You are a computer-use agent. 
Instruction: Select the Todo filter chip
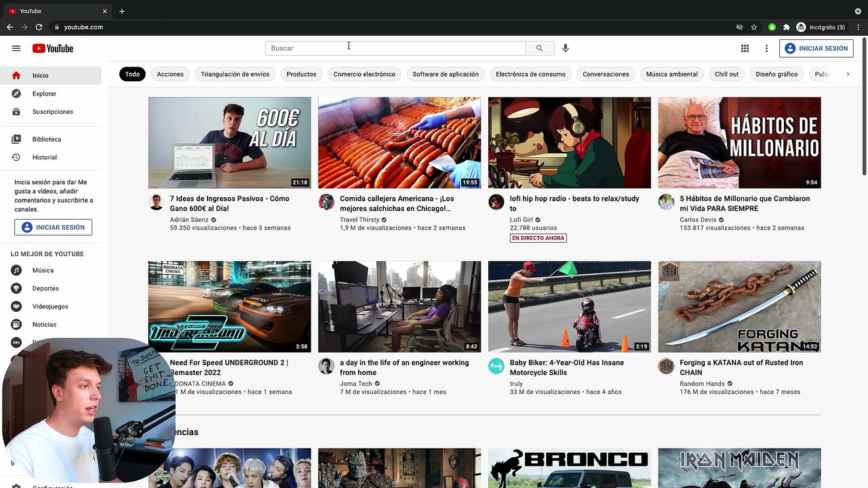pos(132,74)
